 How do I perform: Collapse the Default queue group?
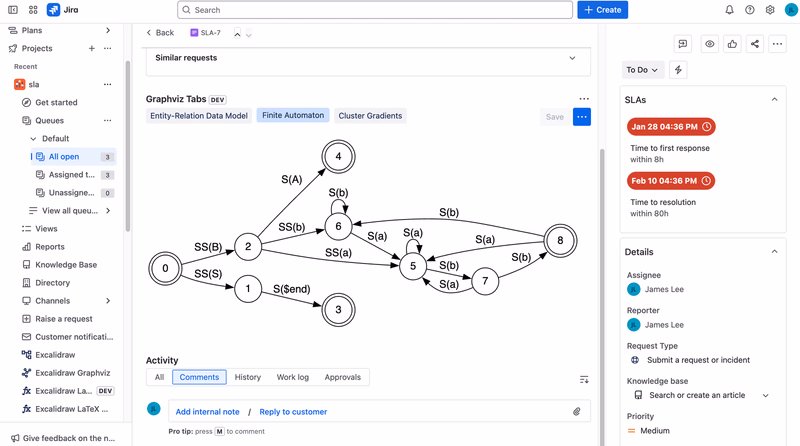click(x=33, y=138)
